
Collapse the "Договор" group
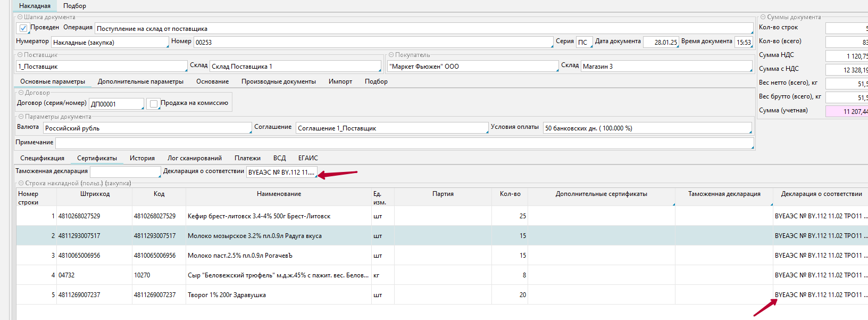[21, 93]
